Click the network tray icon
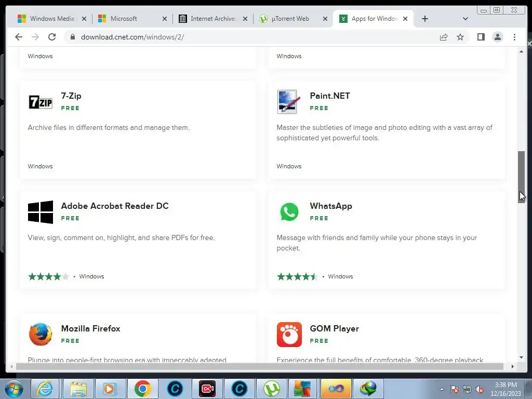 click(467, 390)
